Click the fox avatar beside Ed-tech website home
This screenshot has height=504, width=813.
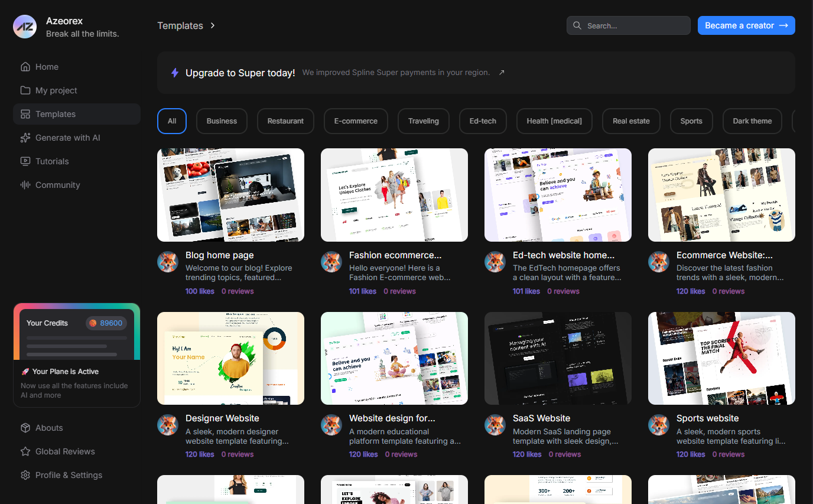(495, 262)
